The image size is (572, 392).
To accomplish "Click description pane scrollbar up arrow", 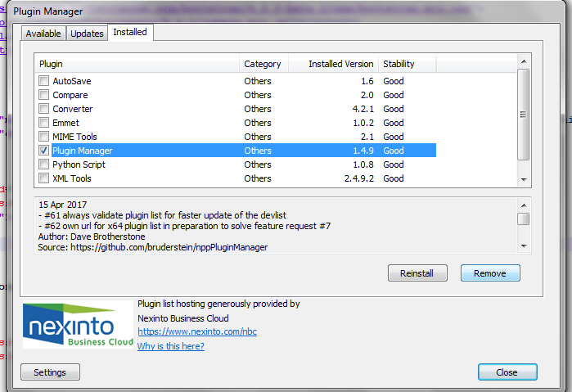I will (x=524, y=205).
